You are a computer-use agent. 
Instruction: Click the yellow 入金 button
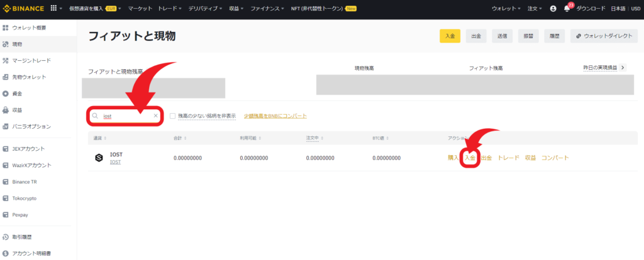(450, 36)
